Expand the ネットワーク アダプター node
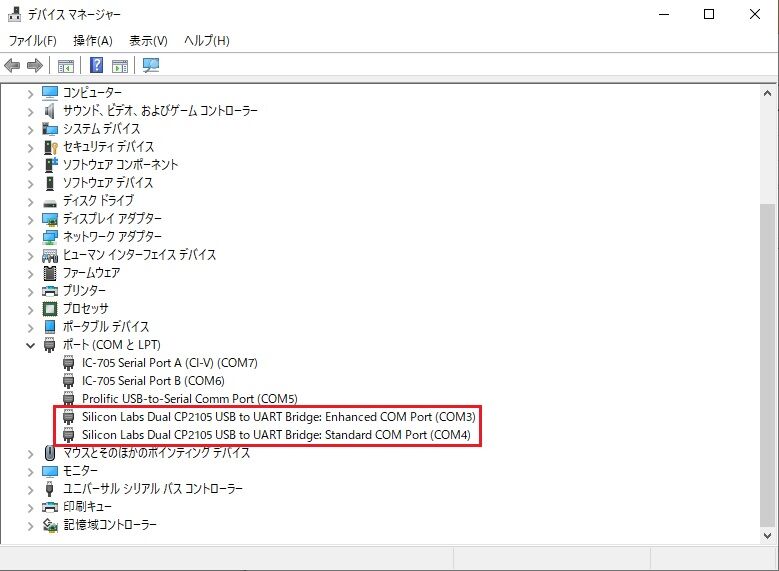Viewport: 779px width, 571px height. (30, 238)
